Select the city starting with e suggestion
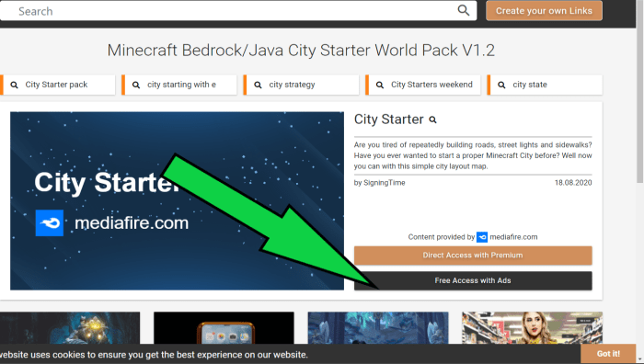 [179, 85]
